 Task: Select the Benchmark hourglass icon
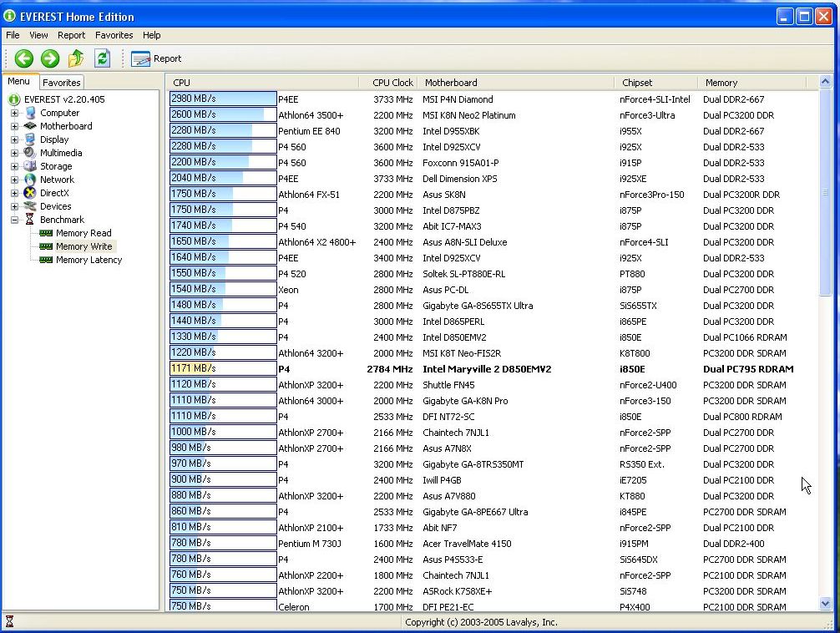[30, 220]
